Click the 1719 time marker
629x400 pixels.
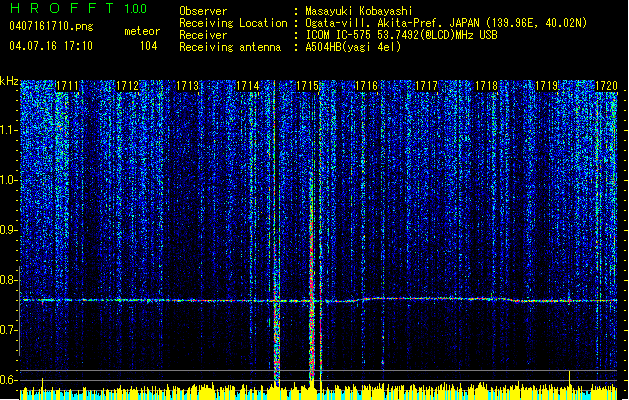(x=546, y=86)
